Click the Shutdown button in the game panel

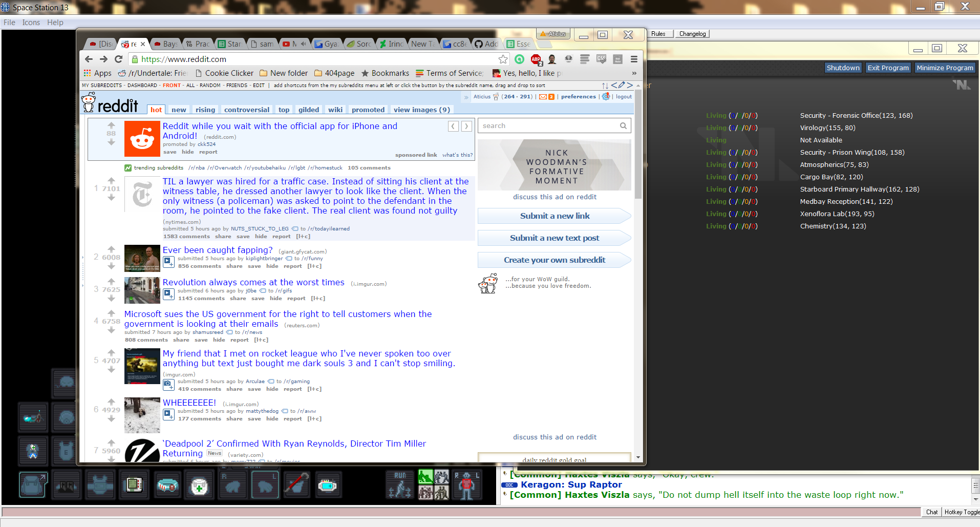[x=843, y=68]
